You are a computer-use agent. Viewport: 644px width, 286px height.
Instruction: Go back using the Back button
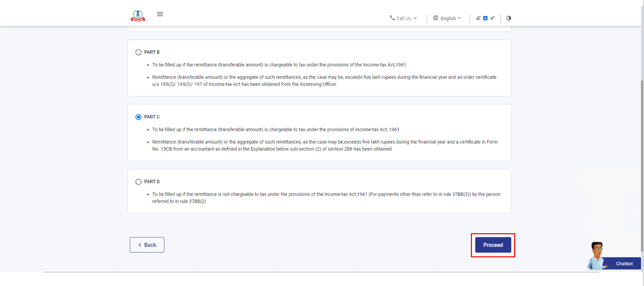click(147, 245)
